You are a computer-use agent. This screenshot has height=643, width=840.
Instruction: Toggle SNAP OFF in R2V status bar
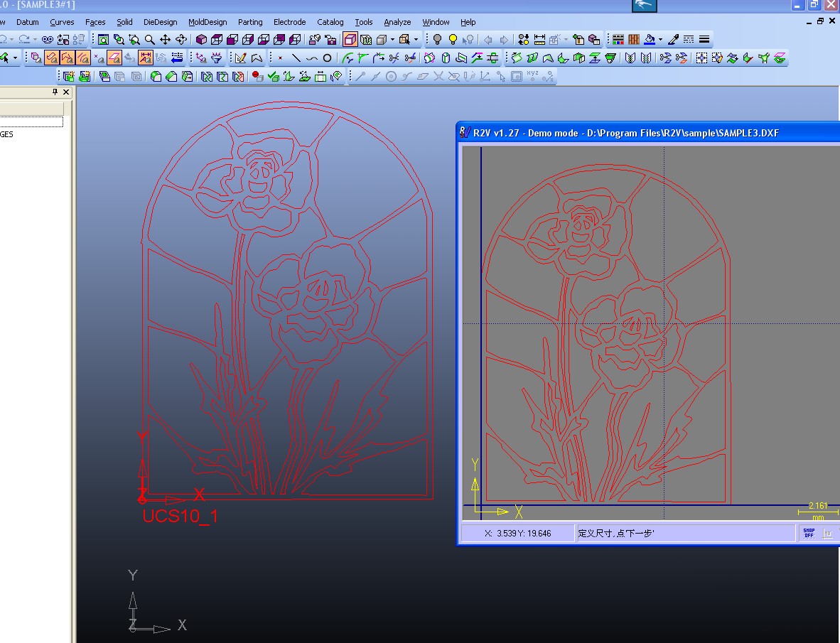point(809,534)
